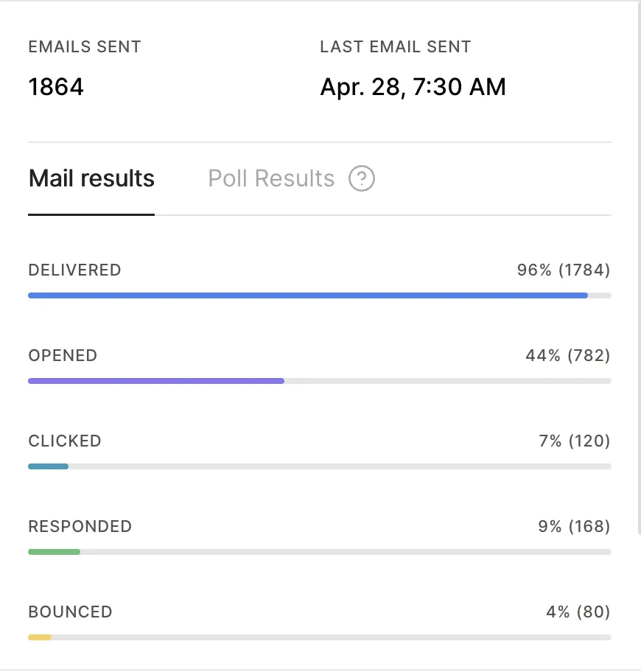Select the RESPONDED label

click(80, 526)
